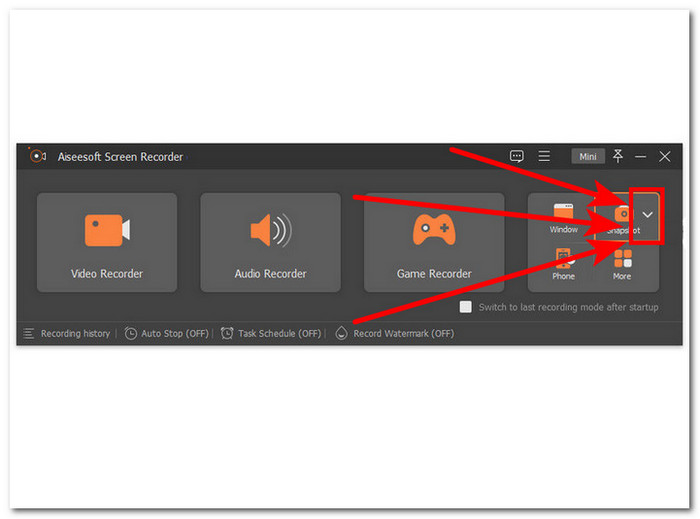This screenshot has height=519, width=700.
Task: Click the Snapshot camera option
Action: tap(623, 218)
